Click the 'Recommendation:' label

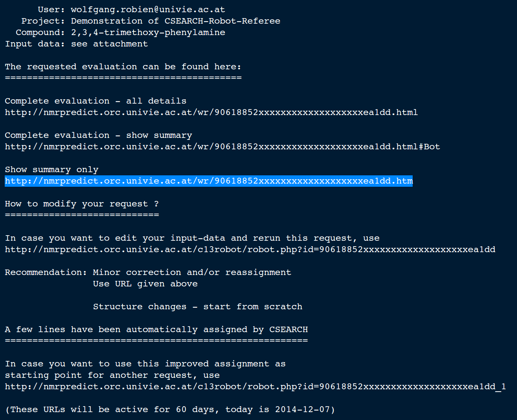(x=46, y=272)
